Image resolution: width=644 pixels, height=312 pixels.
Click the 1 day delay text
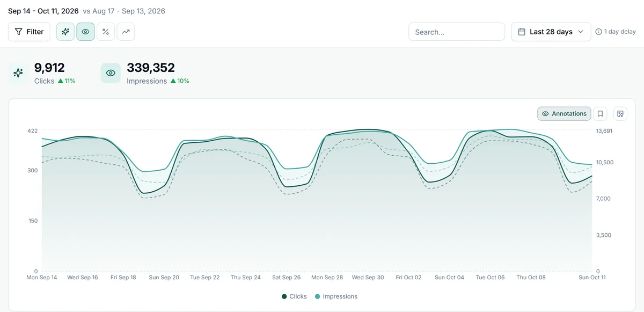620,32
